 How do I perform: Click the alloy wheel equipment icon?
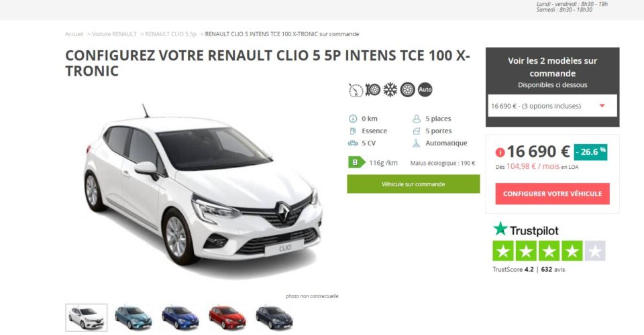(407, 90)
